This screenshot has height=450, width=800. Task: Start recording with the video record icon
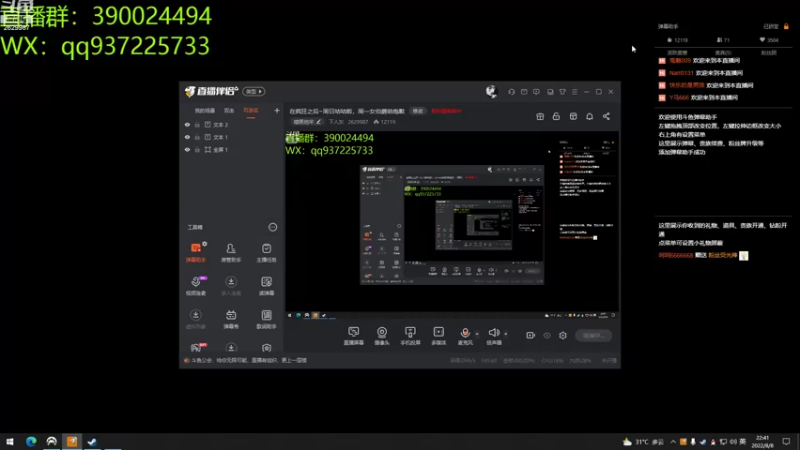(x=531, y=335)
